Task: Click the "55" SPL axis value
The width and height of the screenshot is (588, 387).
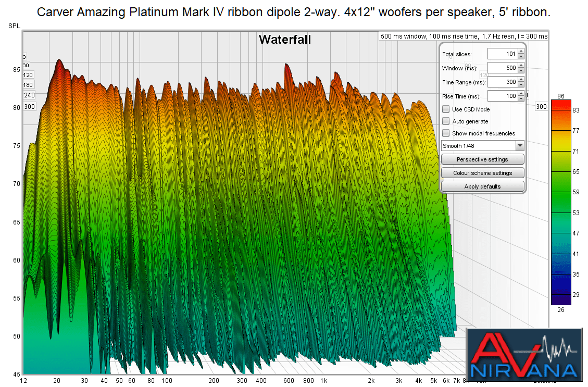Action: tap(17, 298)
